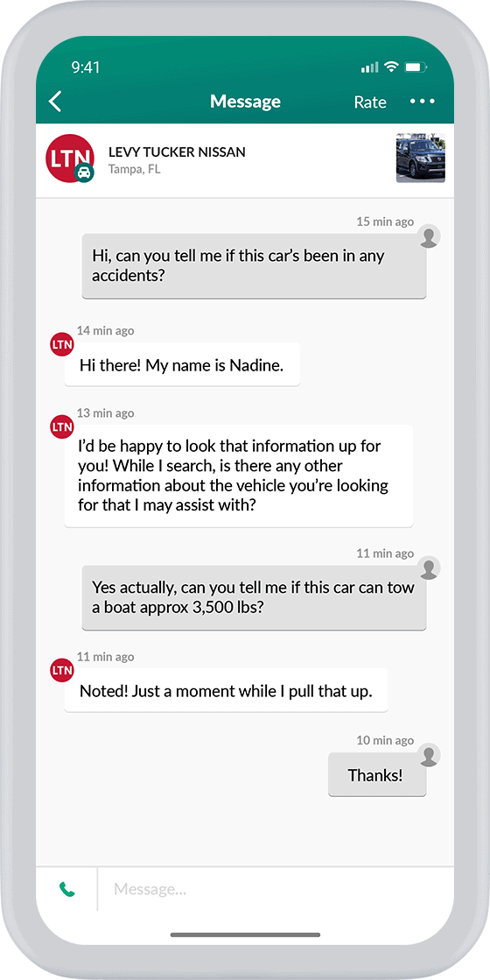Select the accidents question message bubble
Viewport: 490px width, 980px height.
[x=254, y=266]
